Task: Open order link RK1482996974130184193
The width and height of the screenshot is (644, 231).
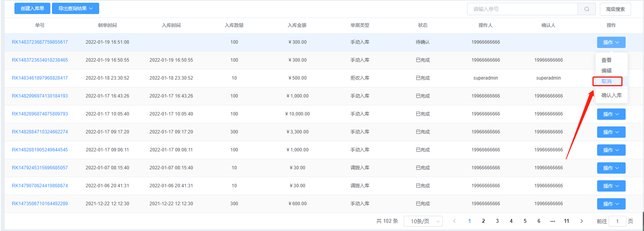Action: point(40,96)
